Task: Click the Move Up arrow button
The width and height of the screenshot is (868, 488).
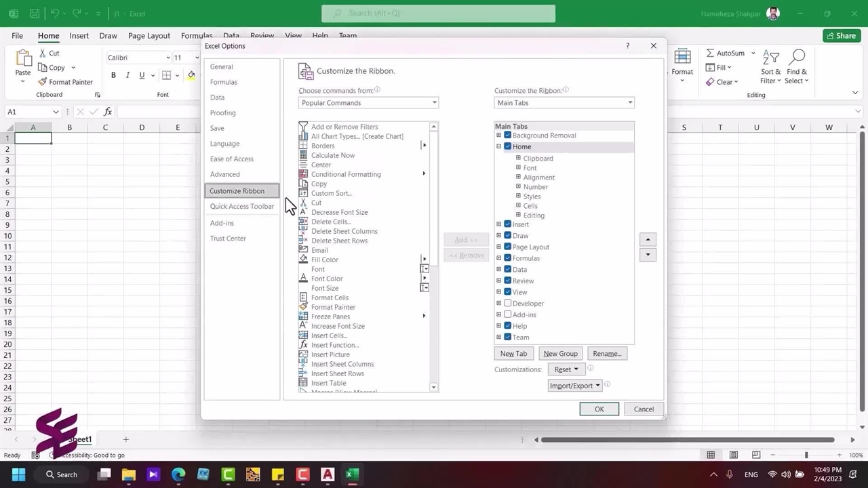Action: coord(648,239)
